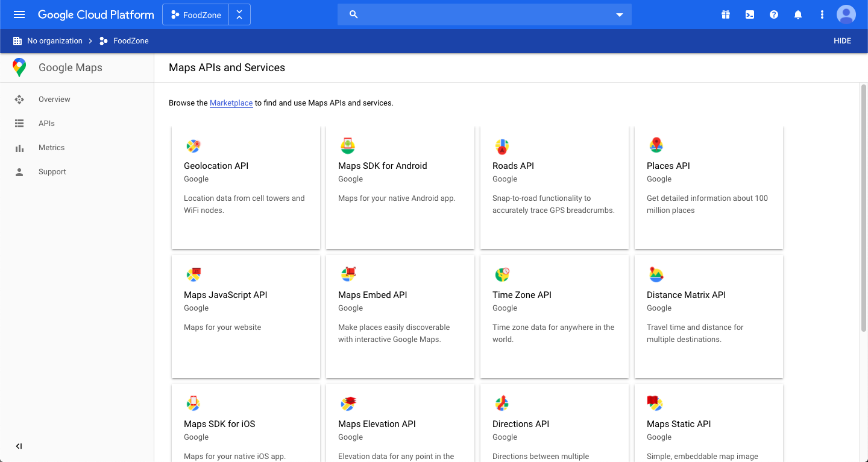868x462 pixels.
Task: Click the magnifying glass search icon
Action: (x=354, y=14)
